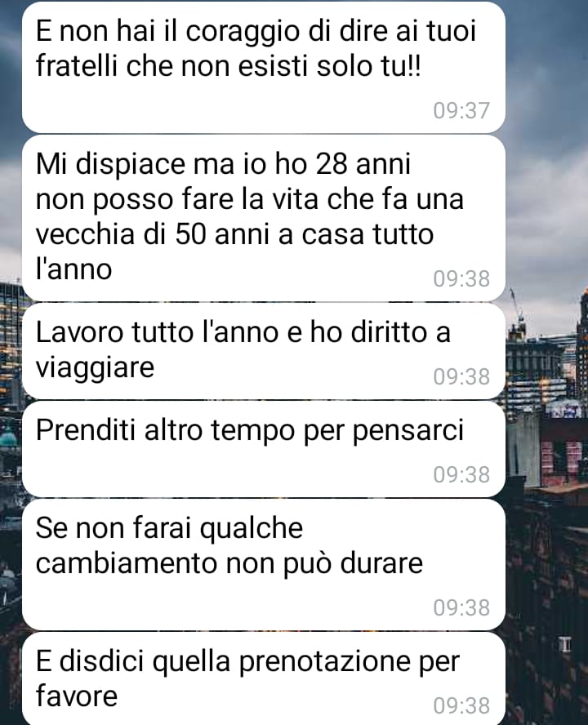Screen dimensions: 588x725
Task: Tap timestamp next to 'viaggiare'
Action: pos(461,377)
